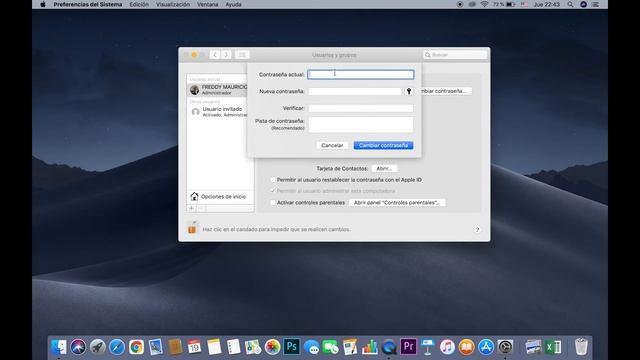The width and height of the screenshot is (640, 360).
Task: Open the Edición menu
Action: coord(139,4)
